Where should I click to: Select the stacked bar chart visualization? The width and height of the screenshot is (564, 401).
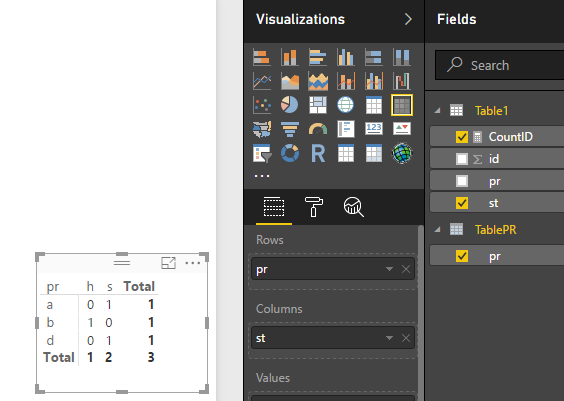(x=261, y=58)
